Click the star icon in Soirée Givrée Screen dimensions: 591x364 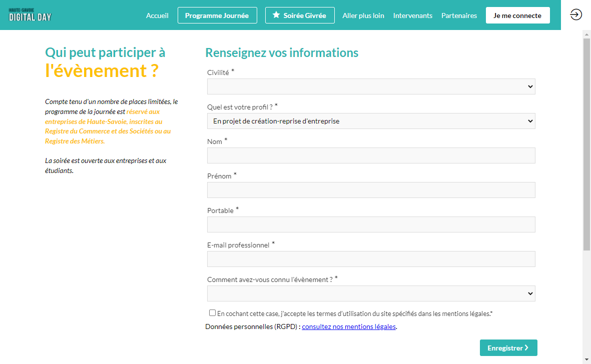point(276,15)
